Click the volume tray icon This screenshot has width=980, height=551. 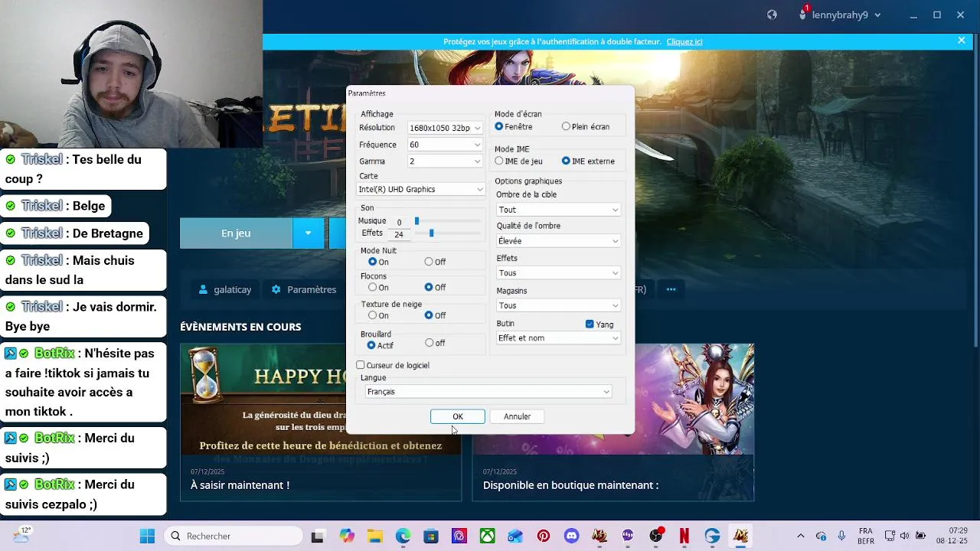point(904,536)
